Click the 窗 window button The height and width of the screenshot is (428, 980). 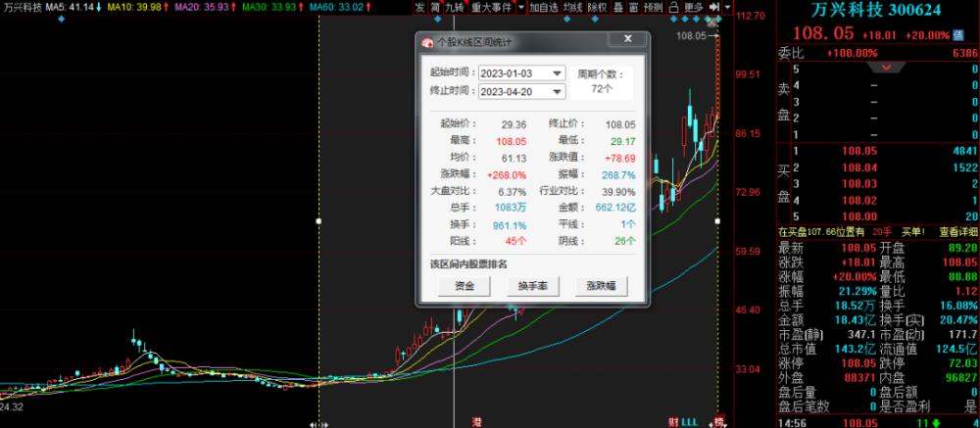(x=633, y=7)
